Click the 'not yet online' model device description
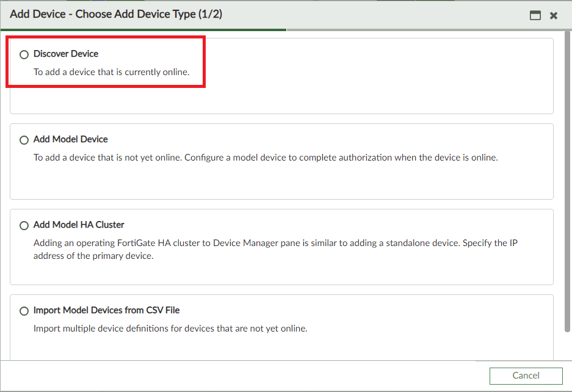 (266, 158)
